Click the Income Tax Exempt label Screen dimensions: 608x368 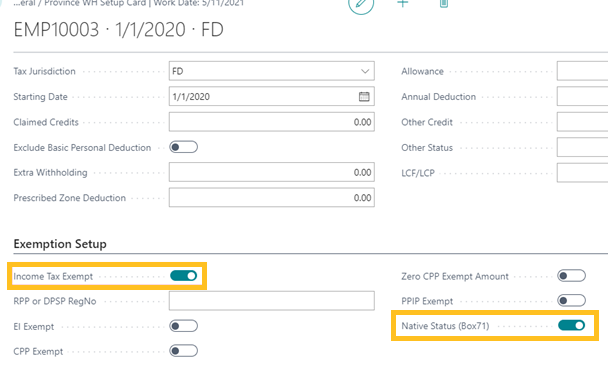coord(53,276)
